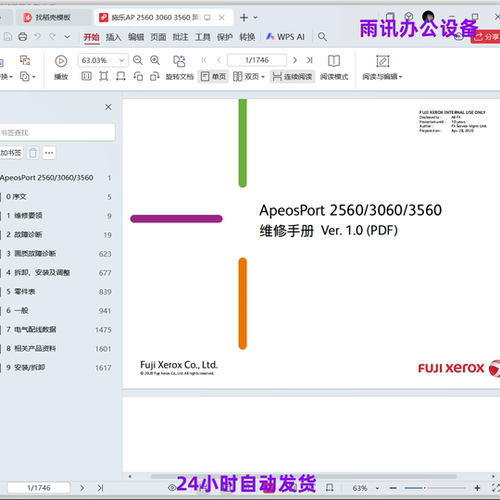
Task: Click rotate counterclockwise icon
Action: click(138, 77)
